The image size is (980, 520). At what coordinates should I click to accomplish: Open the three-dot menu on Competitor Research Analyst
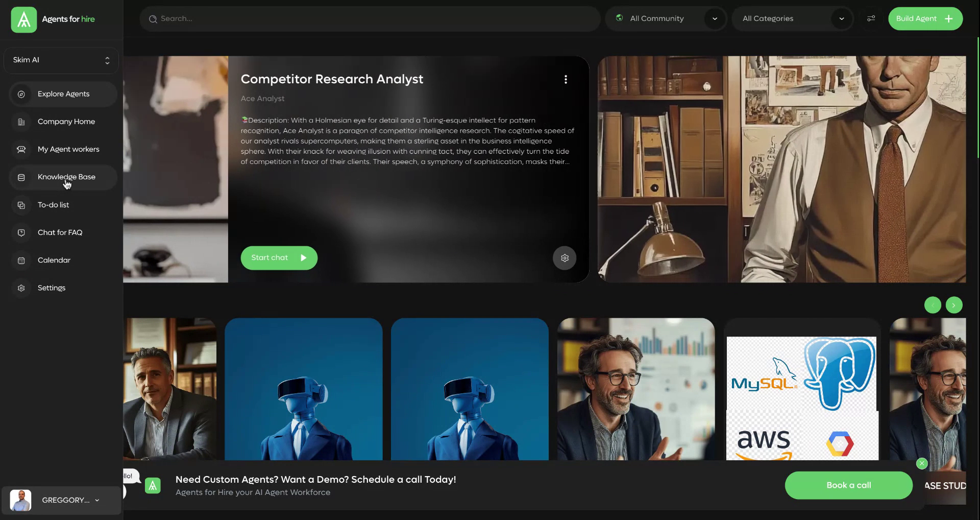coord(566,79)
